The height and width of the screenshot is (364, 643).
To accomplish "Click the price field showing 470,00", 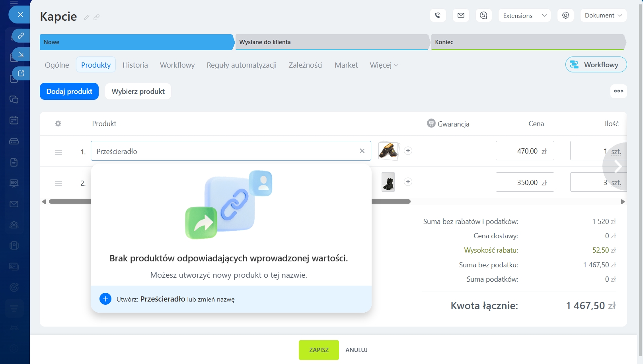I will [x=524, y=151].
